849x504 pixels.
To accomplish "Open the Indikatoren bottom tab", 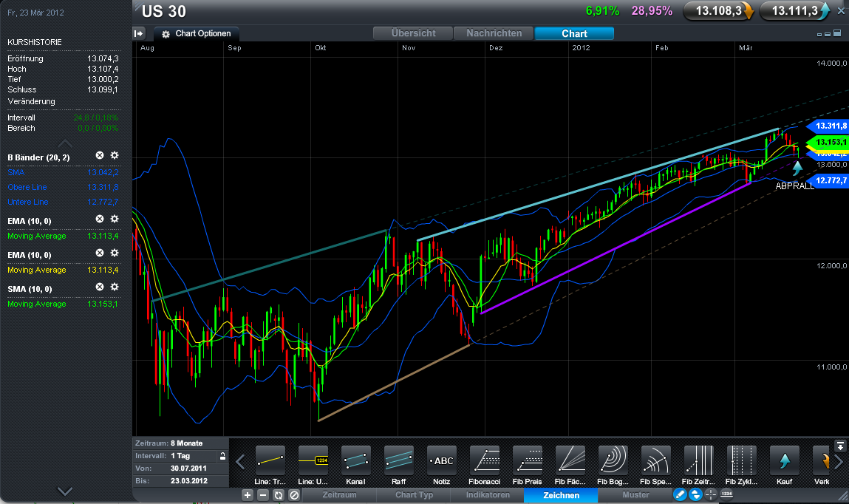I will coord(488,495).
